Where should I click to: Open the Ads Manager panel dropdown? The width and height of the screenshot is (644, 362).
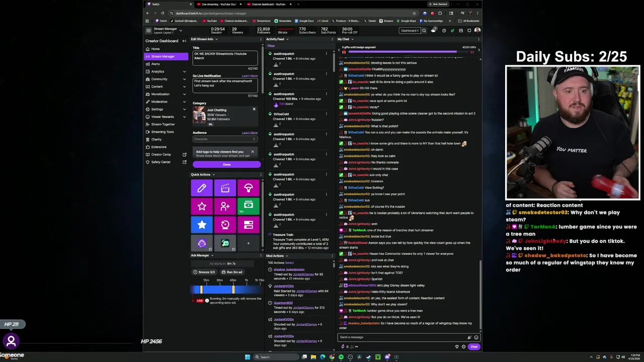click(x=212, y=255)
